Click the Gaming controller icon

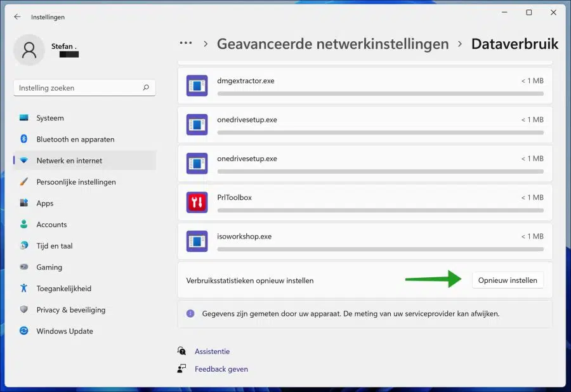(24, 267)
